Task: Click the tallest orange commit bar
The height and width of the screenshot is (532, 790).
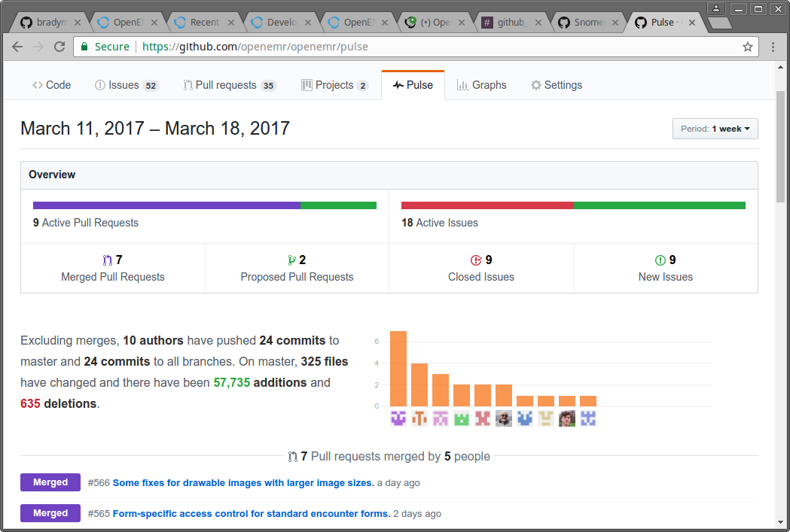Action: (x=398, y=369)
